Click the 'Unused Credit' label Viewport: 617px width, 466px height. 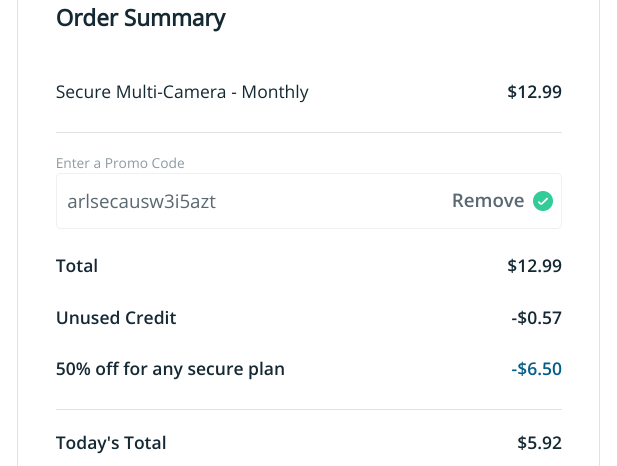(x=116, y=318)
